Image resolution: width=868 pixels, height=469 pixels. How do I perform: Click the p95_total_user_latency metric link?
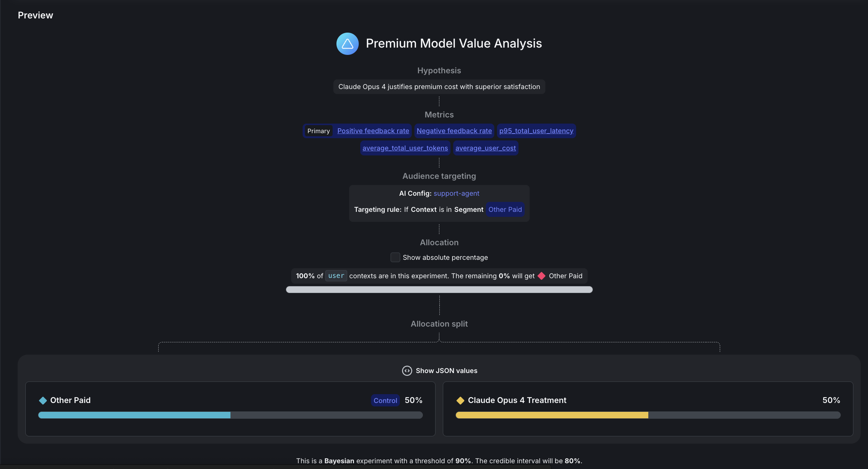(x=536, y=131)
